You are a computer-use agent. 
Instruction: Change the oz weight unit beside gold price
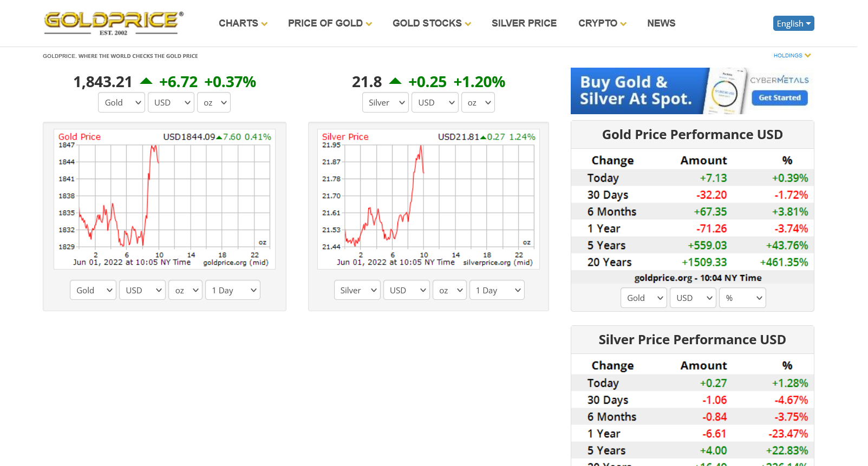(214, 102)
